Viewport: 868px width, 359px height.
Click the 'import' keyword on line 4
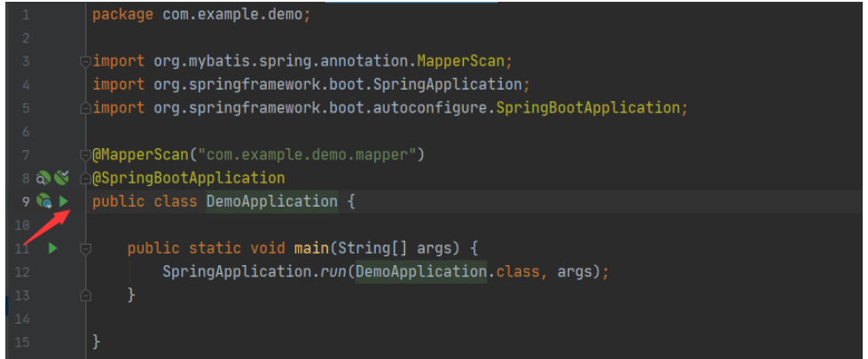119,84
